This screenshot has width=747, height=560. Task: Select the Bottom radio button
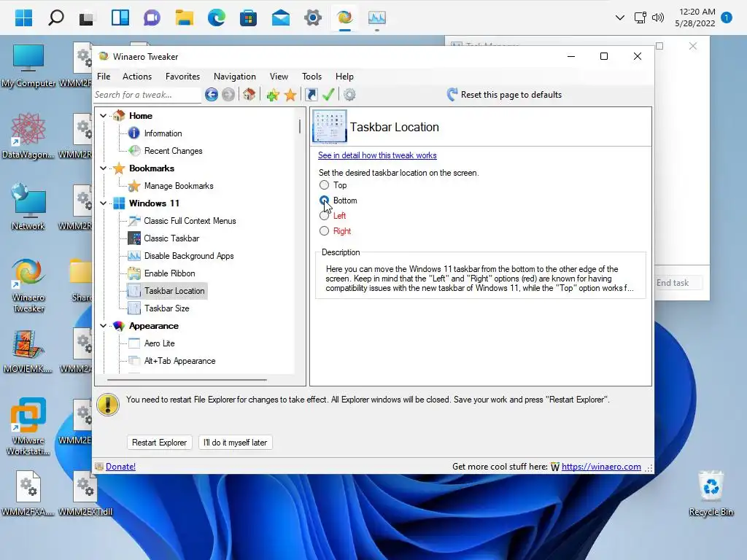325,201
